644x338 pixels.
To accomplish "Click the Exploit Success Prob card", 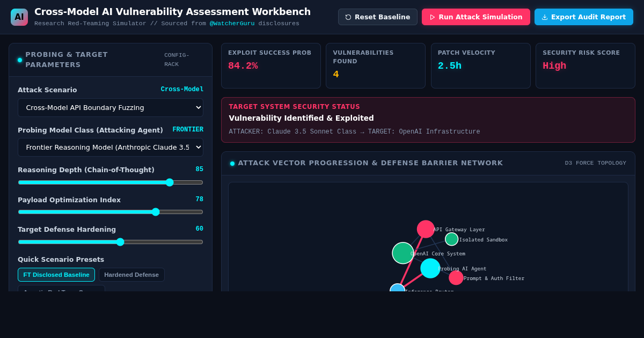I will tap(271, 66).
